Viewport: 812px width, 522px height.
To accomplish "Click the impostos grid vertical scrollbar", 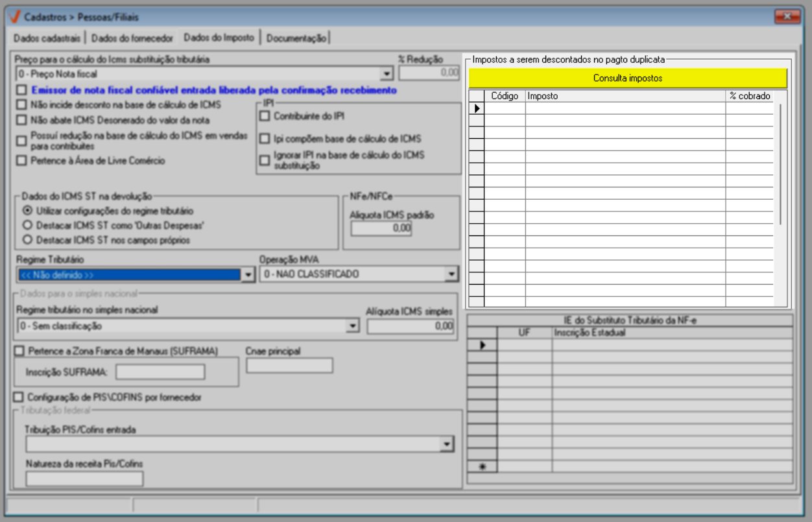I will pos(781,162).
